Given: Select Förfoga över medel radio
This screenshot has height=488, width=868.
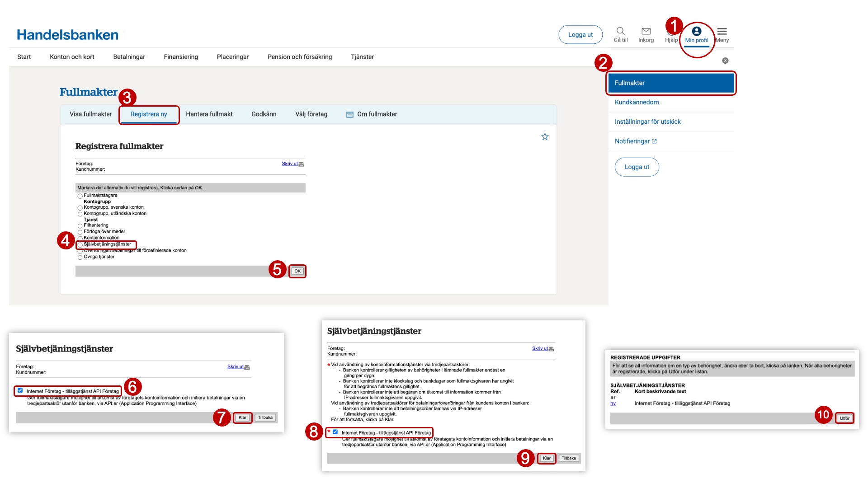Looking at the screenshot, I should click(80, 232).
